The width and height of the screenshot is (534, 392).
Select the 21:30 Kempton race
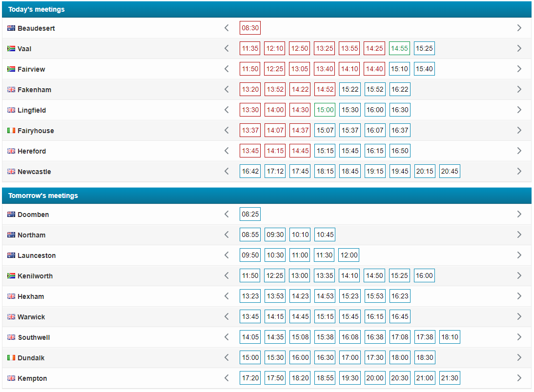pos(450,378)
